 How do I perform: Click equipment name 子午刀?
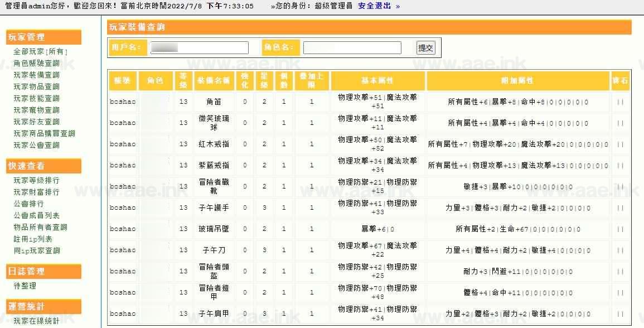pos(214,250)
